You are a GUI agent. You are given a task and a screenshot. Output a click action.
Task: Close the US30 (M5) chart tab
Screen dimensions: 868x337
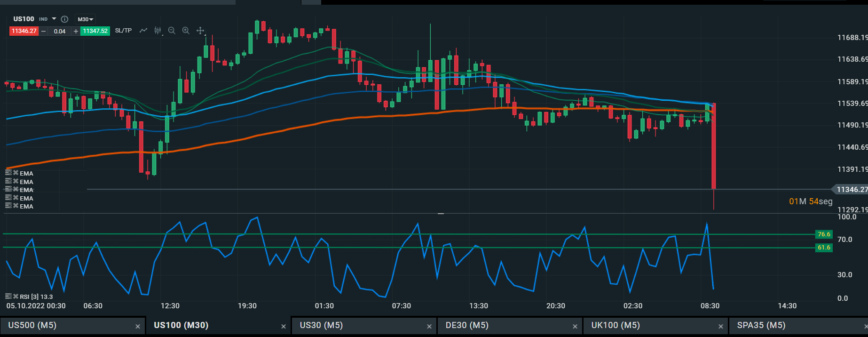429,326
